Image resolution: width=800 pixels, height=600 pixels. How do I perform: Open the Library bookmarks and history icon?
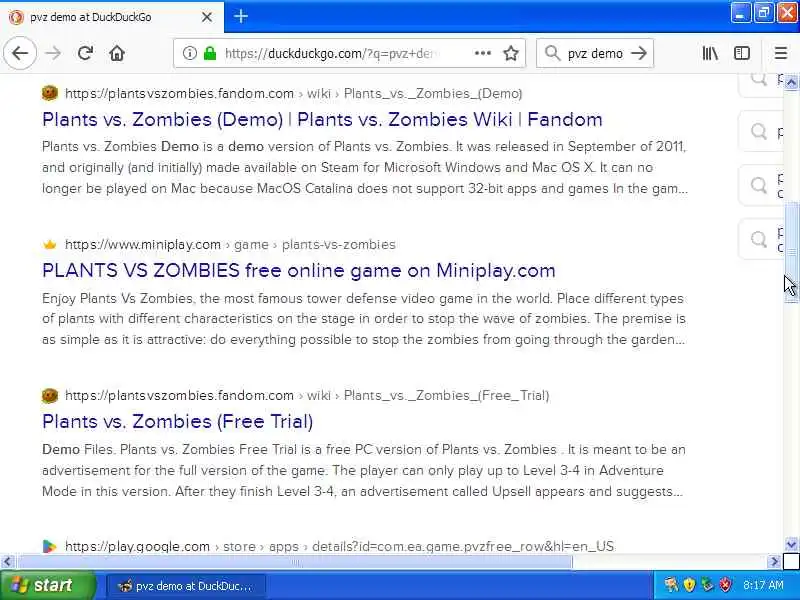pos(710,53)
